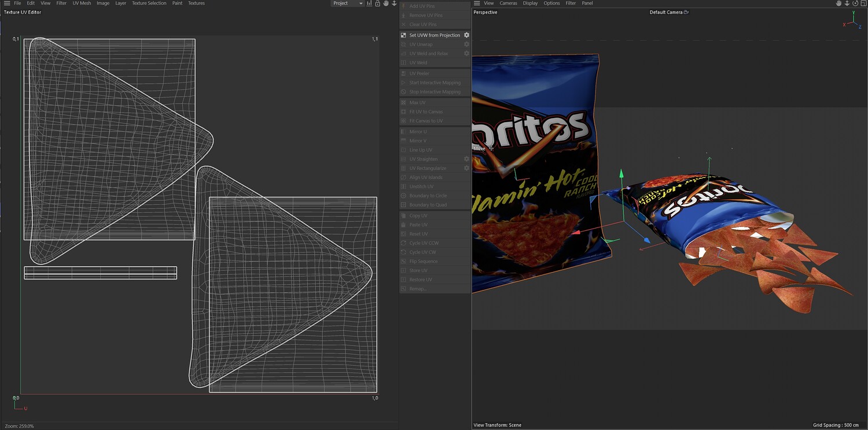Click the XYZ axis orientation indicator
The image size is (868, 430).
click(853, 21)
